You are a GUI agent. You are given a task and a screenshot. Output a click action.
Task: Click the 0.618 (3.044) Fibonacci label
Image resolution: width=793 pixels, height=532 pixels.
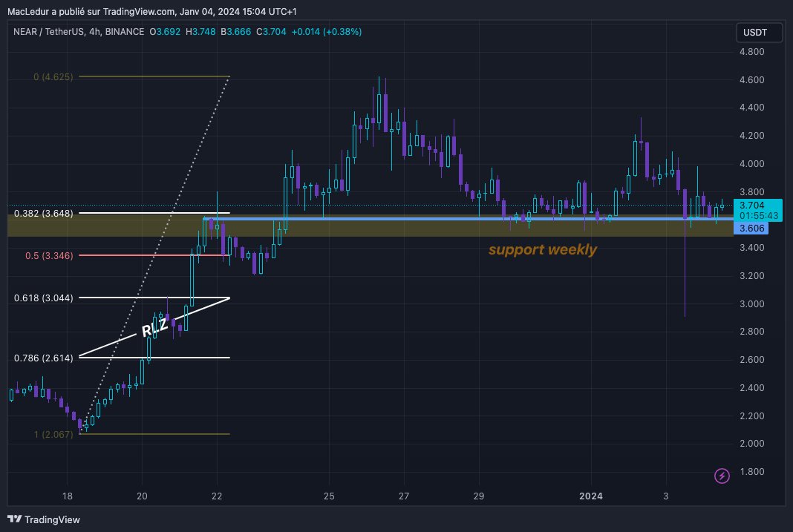[x=44, y=298]
